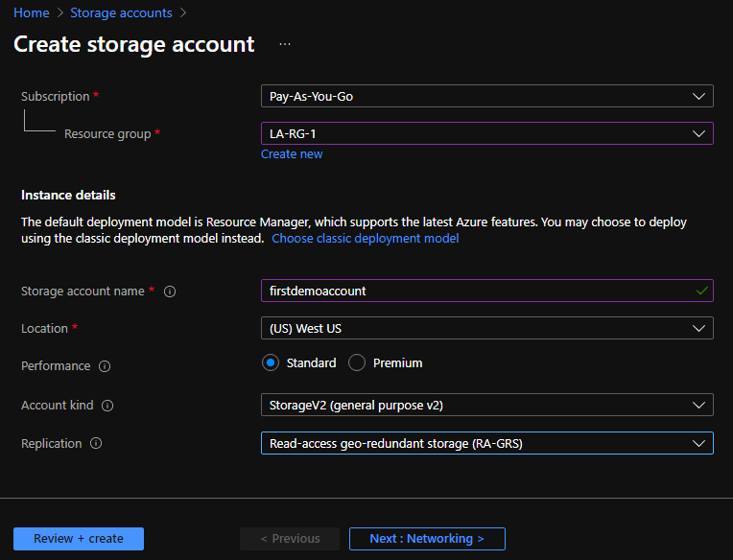This screenshot has height=560, width=733.
Task: Expand the Account kind dropdown
Action: tap(486, 406)
